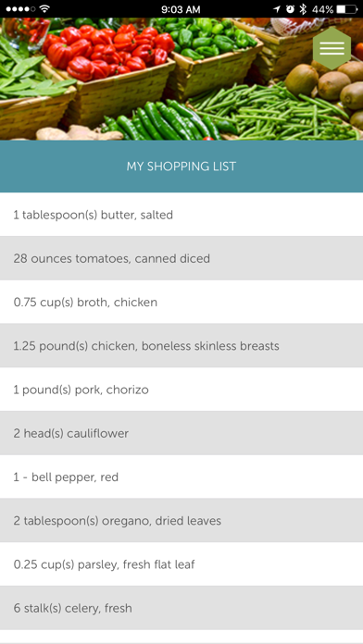Select the cauliflower heads item
363x644 pixels.
[x=181, y=433]
